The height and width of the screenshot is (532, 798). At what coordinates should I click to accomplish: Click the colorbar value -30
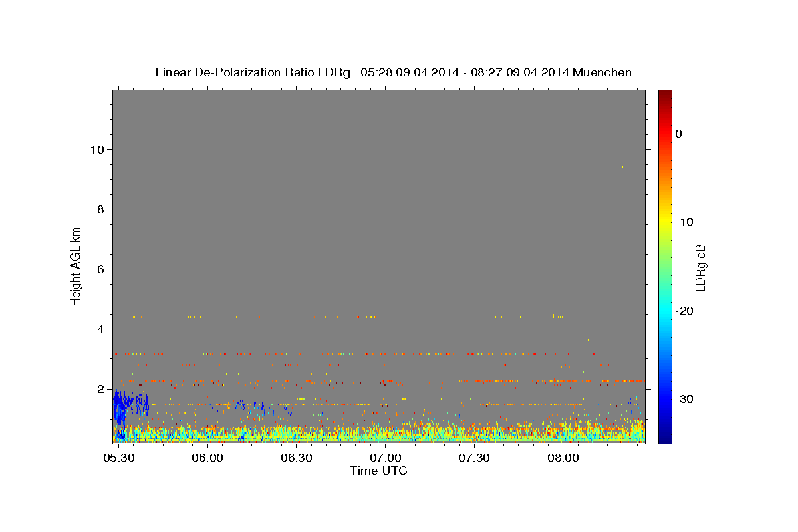point(684,399)
